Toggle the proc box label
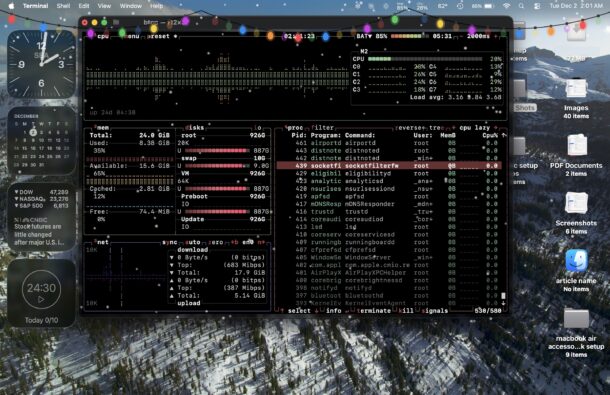The image size is (610, 395). point(295,128)
